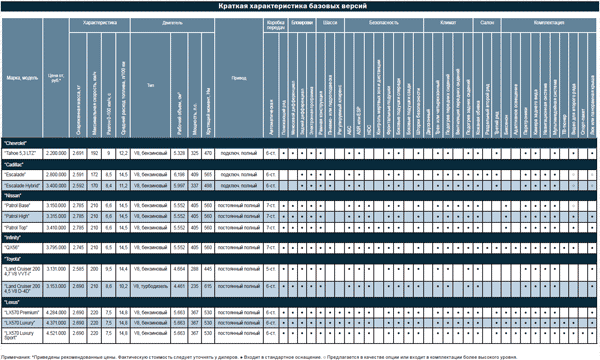
Task: Select the "LX570 Premium" model cell
Action: coord(22,313)
